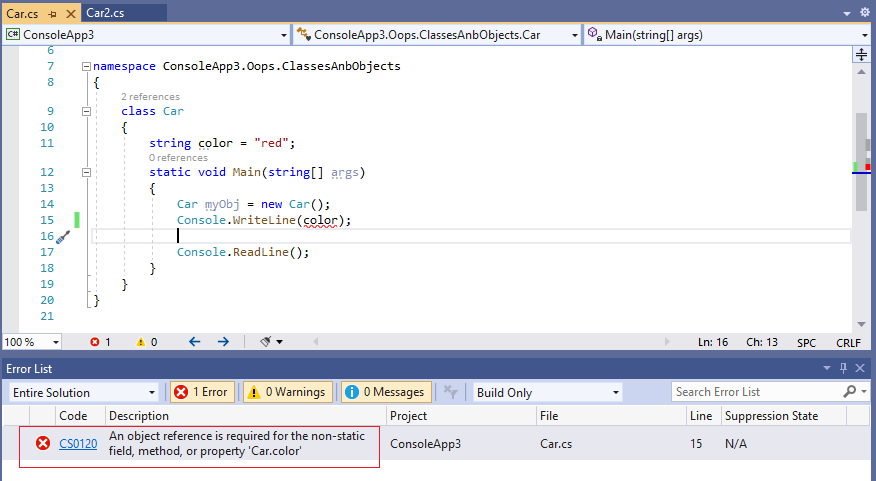The width and height of the screenshot is (876, 481).
Task: Pin the Car.cs tab
Action: tap(53, 13)
